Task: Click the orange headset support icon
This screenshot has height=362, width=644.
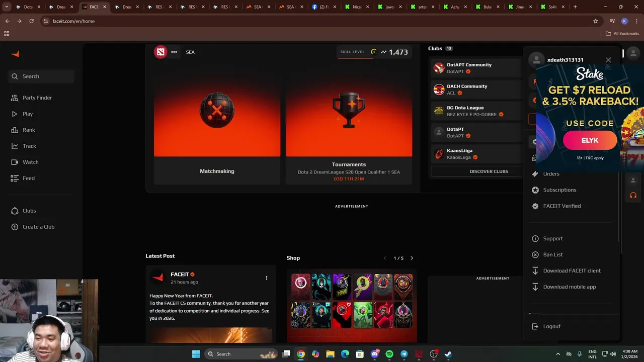Action: pos(633,195)
